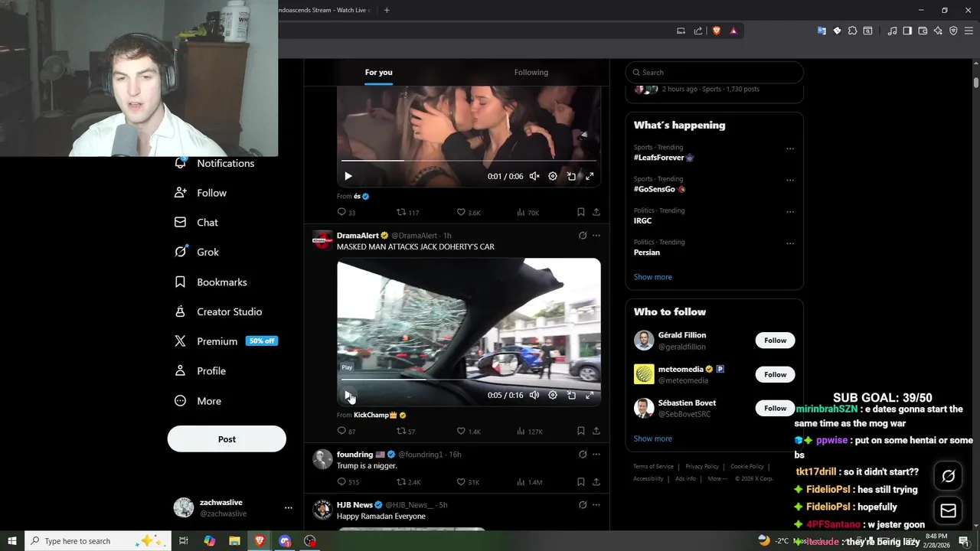Share the DramaAlert post
The height and width of the screenshot is (551, 980).
pos(596,431)
